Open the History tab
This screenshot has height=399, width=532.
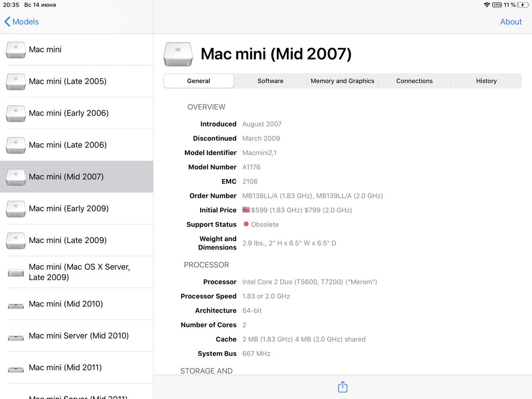point(486,81)
